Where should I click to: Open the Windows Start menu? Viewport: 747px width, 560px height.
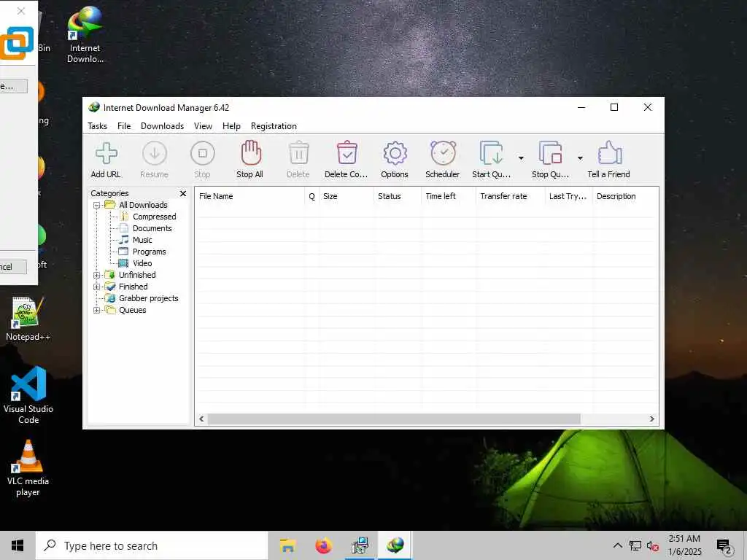coord(18,545)
